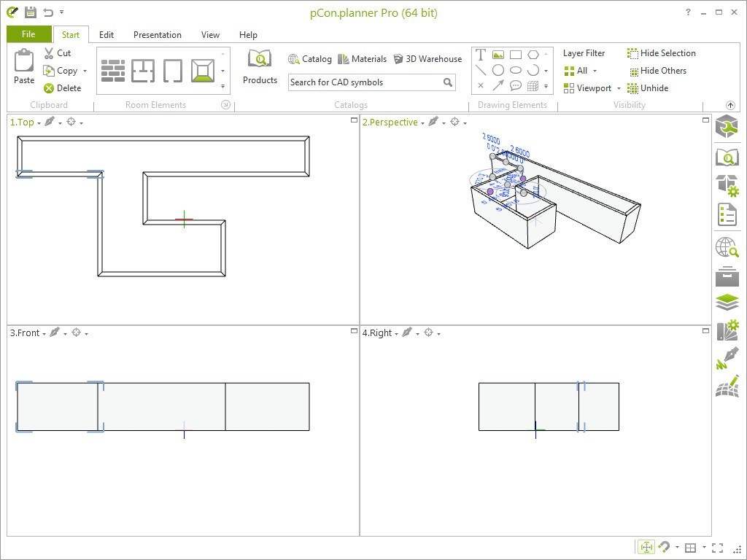This screenshot has height=560, width=747.
Task: Select the Polygon drawing tool
Action: point(533,55)
